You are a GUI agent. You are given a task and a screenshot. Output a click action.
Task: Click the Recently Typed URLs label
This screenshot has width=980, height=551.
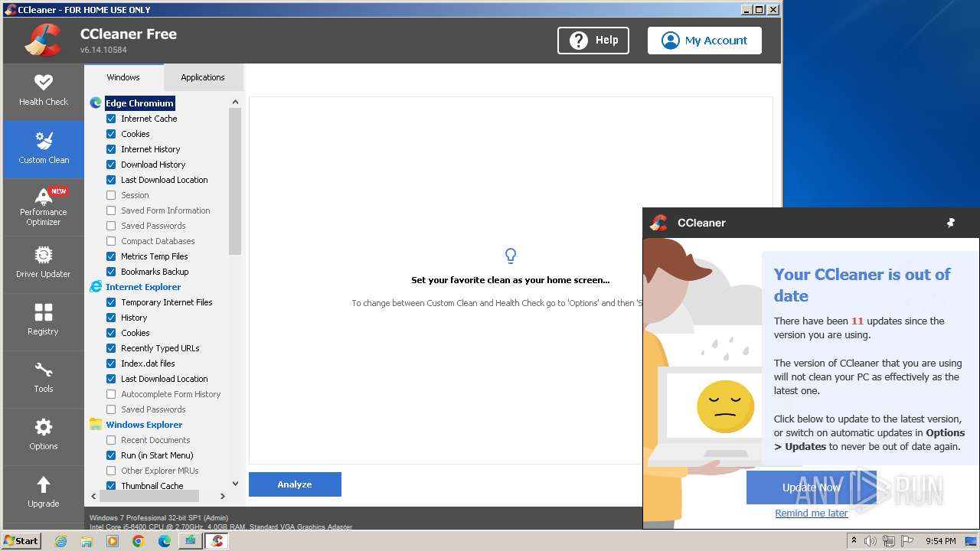[160, 348]
